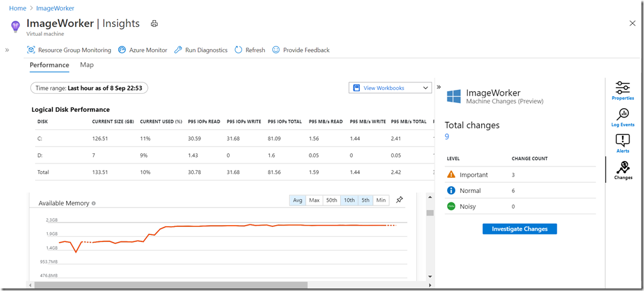644x291 pixels.
Task: Toggle the Max chart series
Action: 314,200
